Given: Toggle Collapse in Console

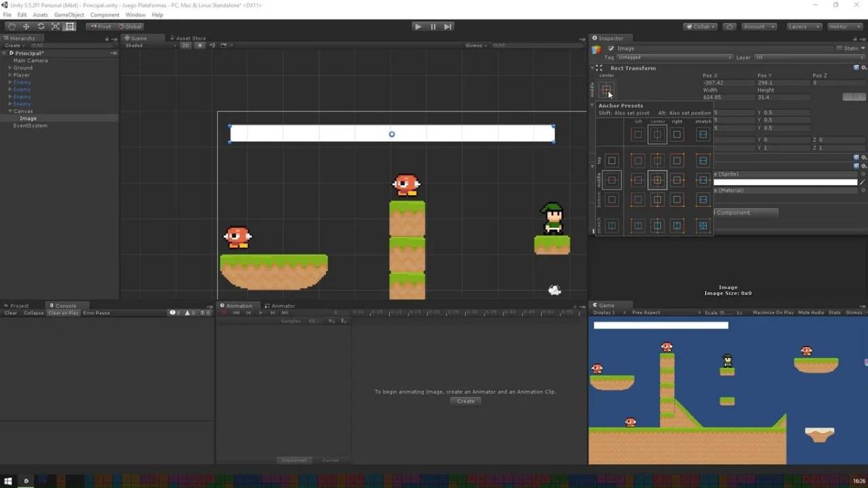Looking at the screenshot, I should (33, 313).
